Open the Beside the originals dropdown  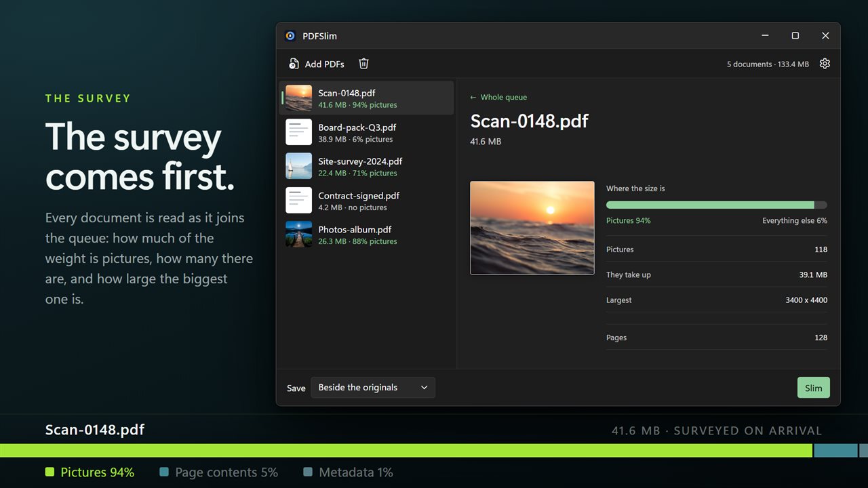[373, 388]
